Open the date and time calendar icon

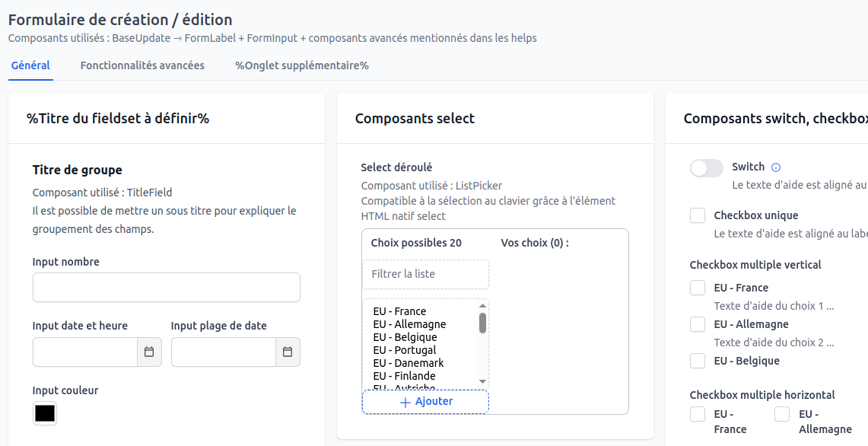click(149, 352)
